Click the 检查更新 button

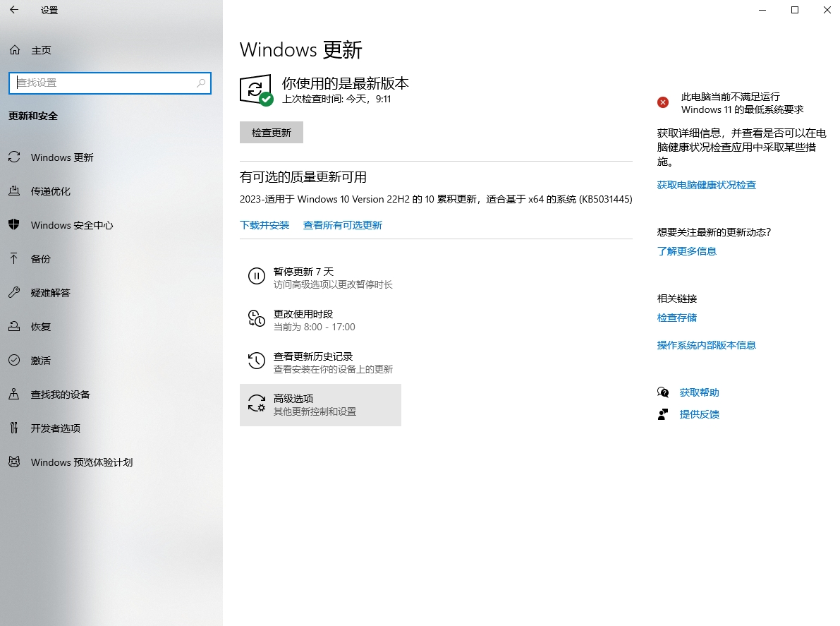(271, 133)
